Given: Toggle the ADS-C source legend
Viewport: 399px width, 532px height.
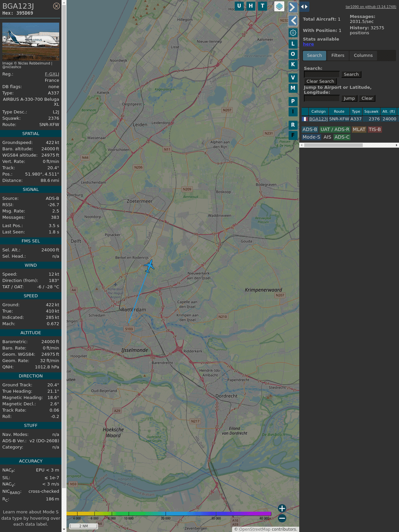Looking at the screenshot, I should click(342, 137).
